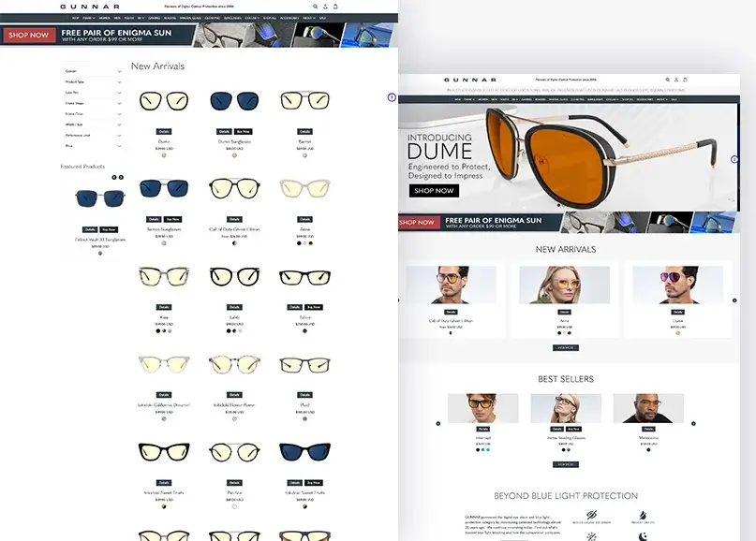Expand the Frame Color filter
756x541 pixels.
coord(93,114)
